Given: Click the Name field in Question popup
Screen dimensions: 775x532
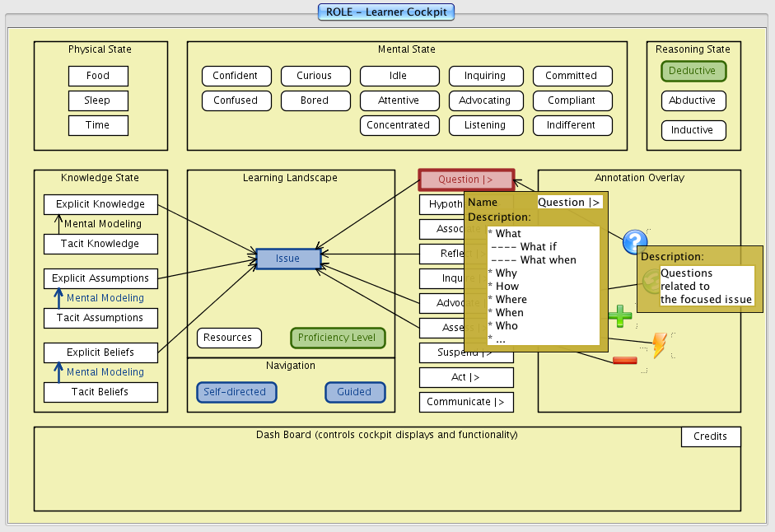Looking at the screenshot, I should coord(569,203).
